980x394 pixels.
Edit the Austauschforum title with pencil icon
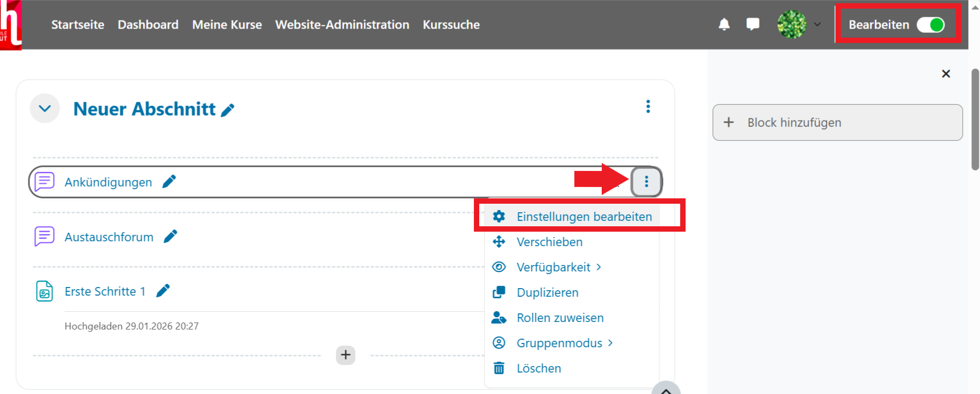pyautogui.click(x=170, y=237)
